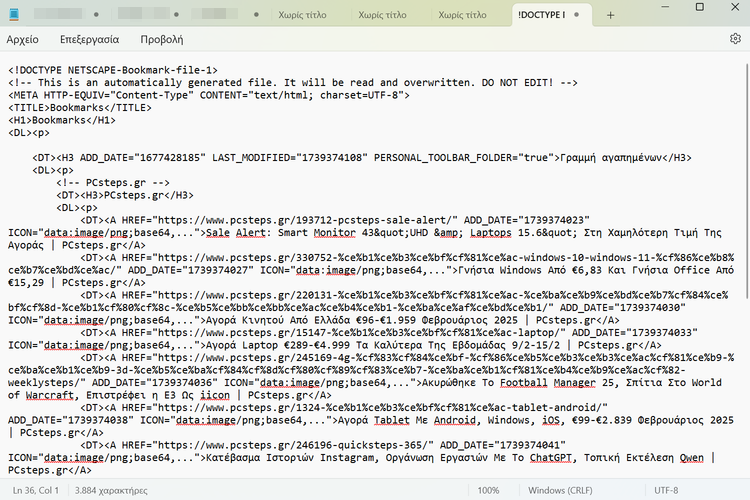This screenshot has width=750, height=500.
Task: Click the <H1>Bookmarks</H1> line
Action: tap(62, 120)
